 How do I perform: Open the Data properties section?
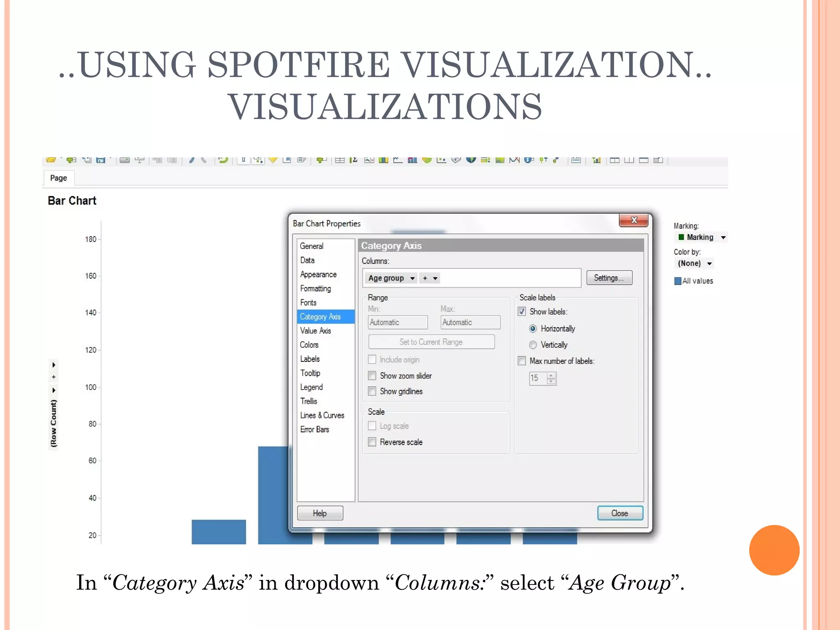pos(307,260)
